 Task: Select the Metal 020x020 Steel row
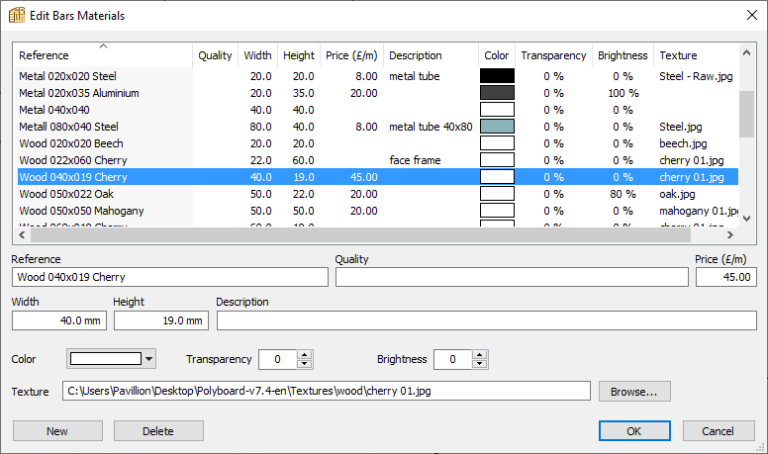pos(68,76)
